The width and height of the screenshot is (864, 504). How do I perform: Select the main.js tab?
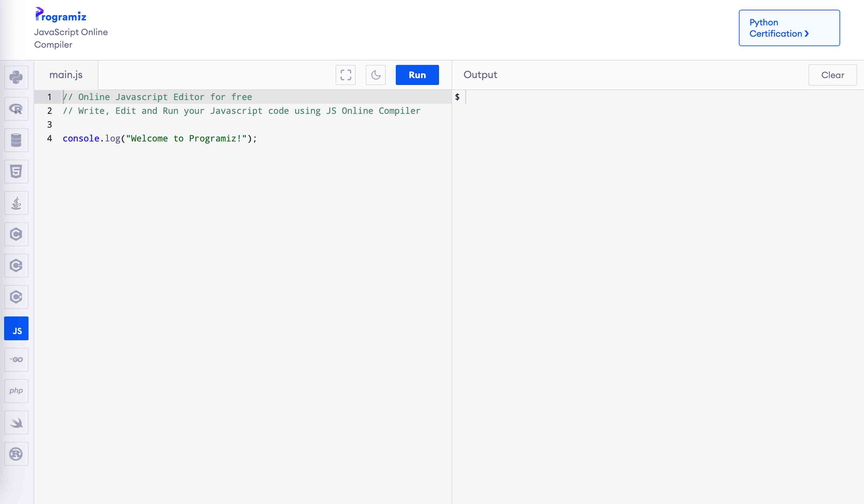coord(66,75)
